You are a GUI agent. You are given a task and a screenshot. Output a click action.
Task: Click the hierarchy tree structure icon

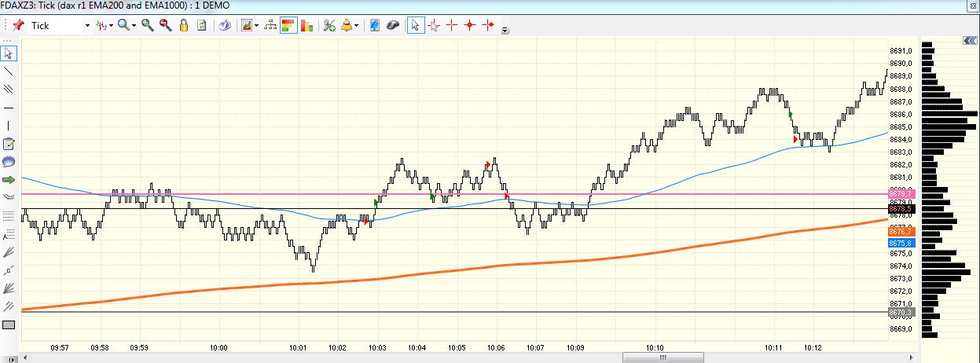click(270, 25)
